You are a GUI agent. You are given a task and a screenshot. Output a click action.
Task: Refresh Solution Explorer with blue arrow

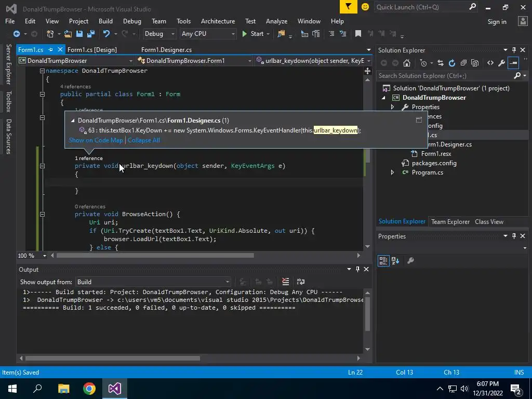[452, 63]
